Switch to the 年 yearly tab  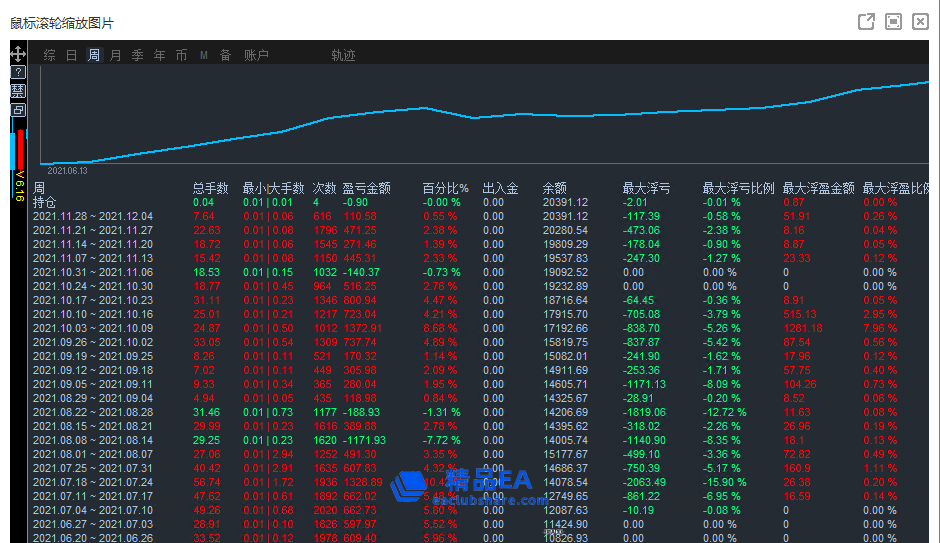pos(160,56)
